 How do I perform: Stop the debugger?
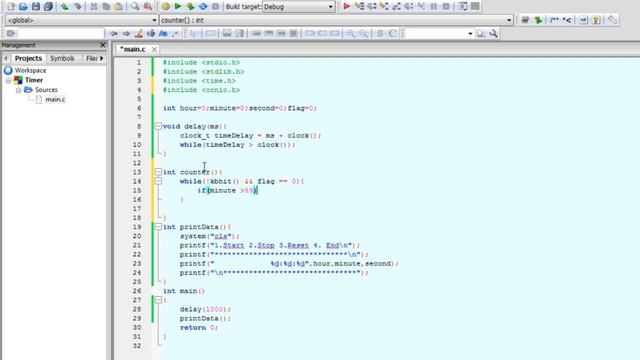tap(446, 6)
